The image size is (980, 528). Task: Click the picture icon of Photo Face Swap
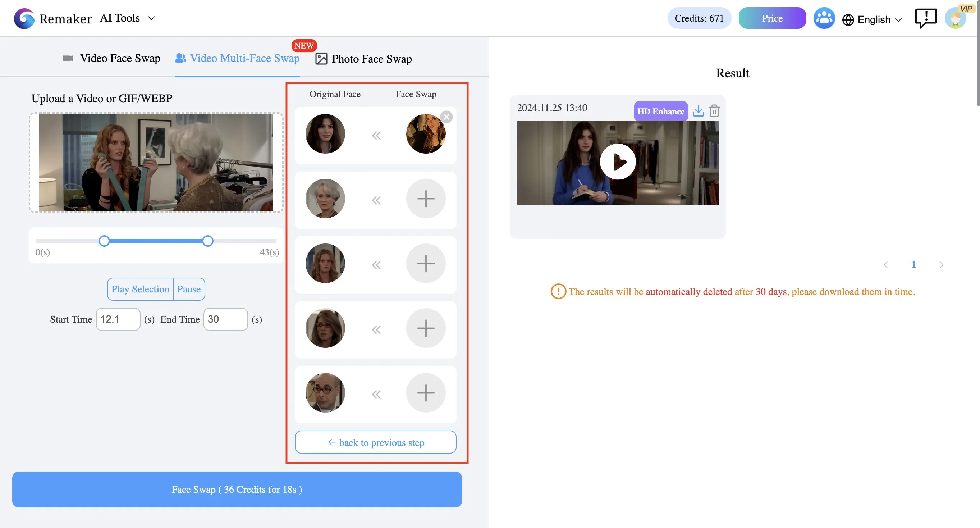tap(321, 59)
